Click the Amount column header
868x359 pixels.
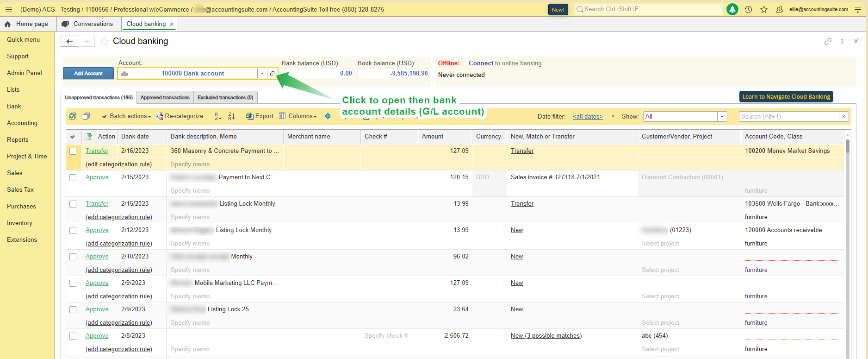(445, 137)
